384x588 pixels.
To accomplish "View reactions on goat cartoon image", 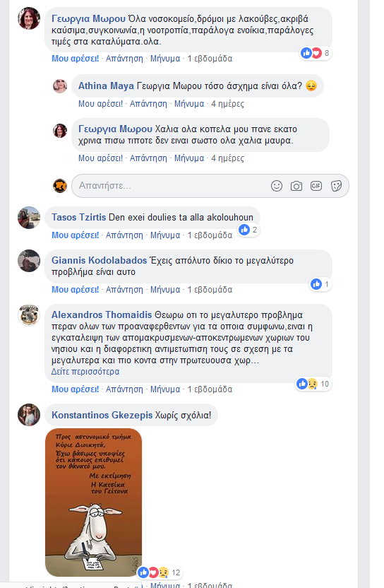I will pos(160,572).
